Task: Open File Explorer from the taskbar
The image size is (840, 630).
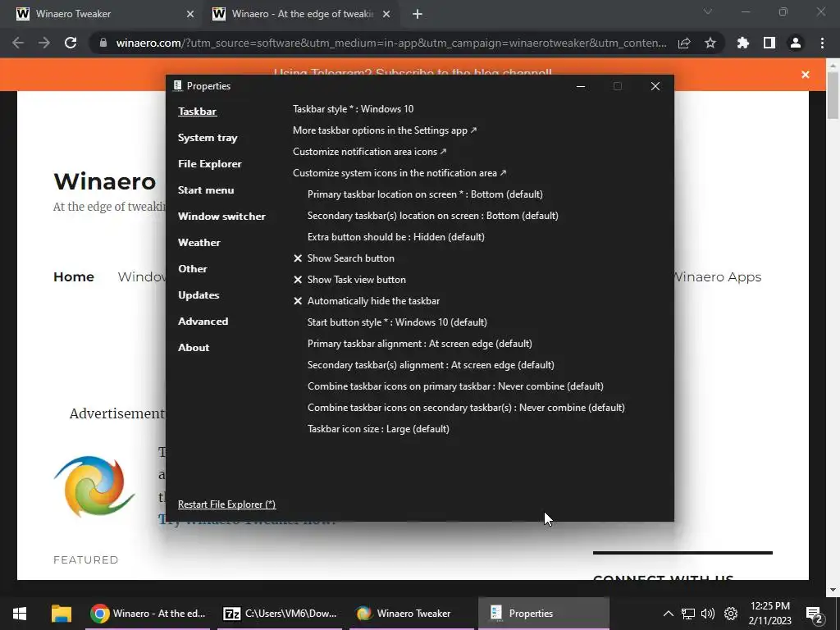Action: pyautogui.click(x=61, y=614)
